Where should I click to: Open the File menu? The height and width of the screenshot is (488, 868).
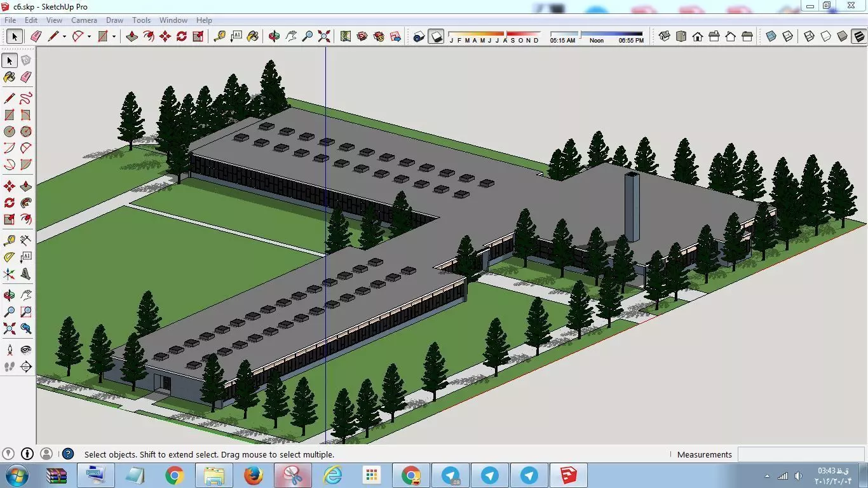click(11, 20)
